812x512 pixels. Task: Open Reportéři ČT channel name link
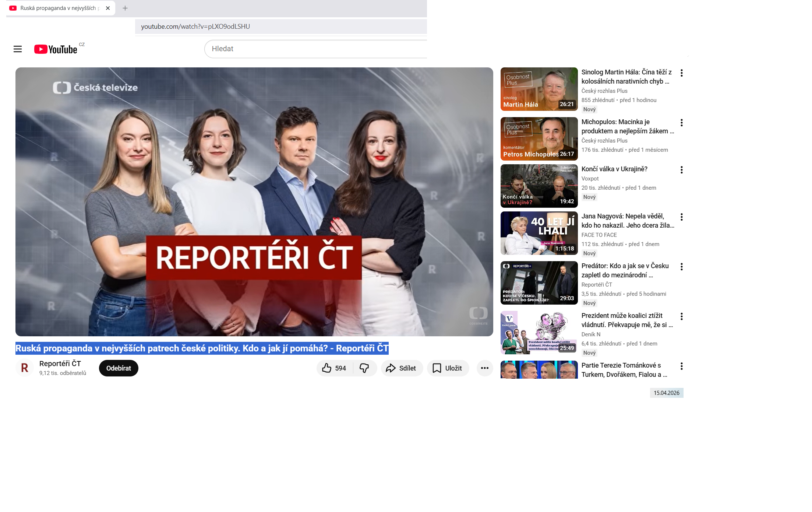tap(60, 364)
